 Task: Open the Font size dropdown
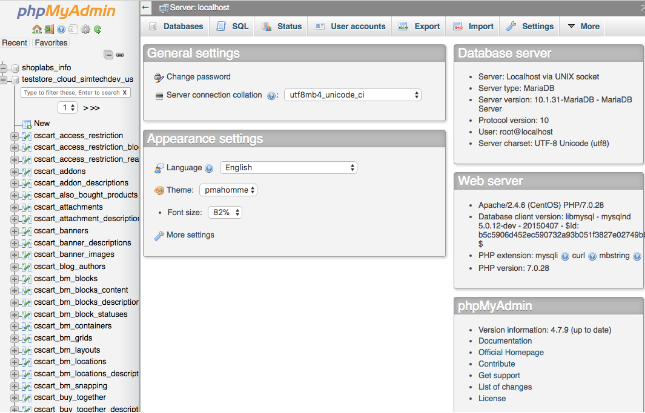coord(225,212)
